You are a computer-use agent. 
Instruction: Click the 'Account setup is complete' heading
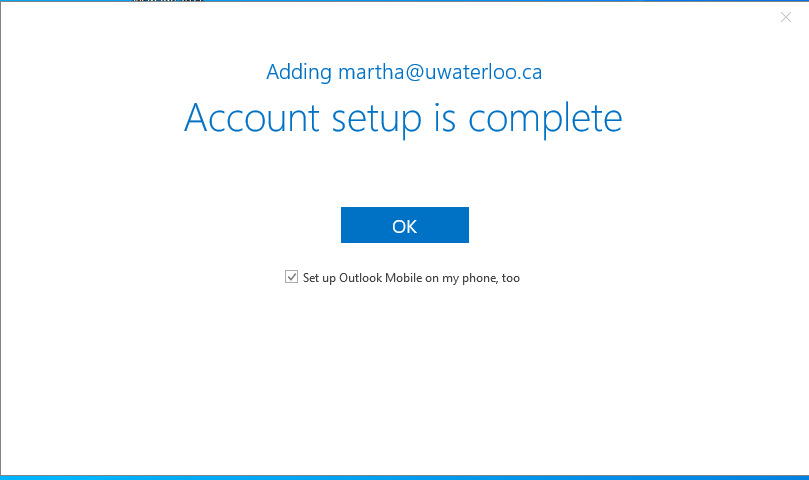pyautogui.click(x=403, y=118)
